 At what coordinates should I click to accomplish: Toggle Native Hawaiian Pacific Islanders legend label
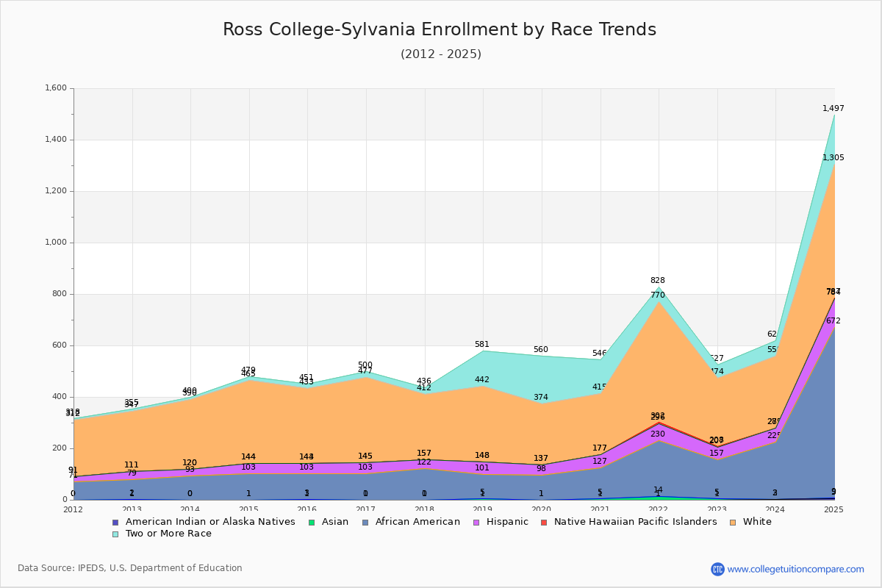pyautogui.click(x=636, y=522)
